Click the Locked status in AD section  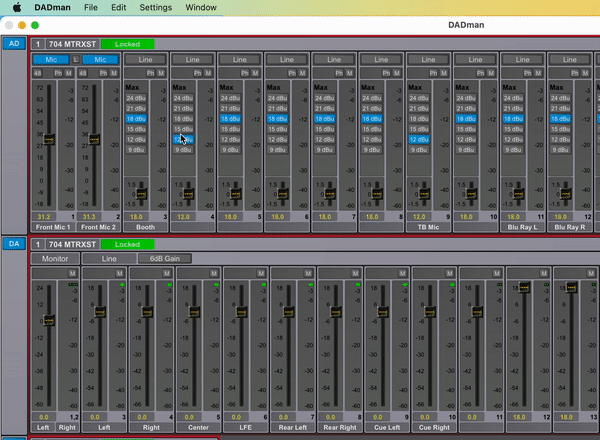click(127, 44)
